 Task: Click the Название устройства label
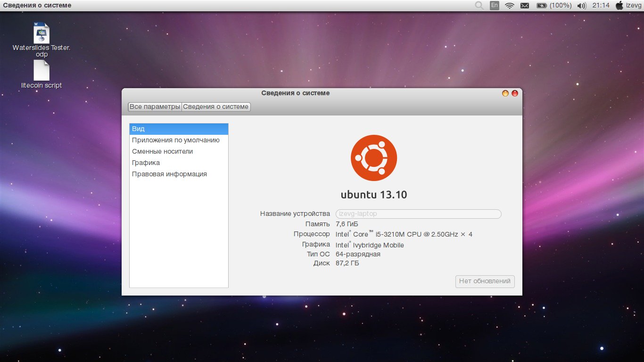click(295, 214)
